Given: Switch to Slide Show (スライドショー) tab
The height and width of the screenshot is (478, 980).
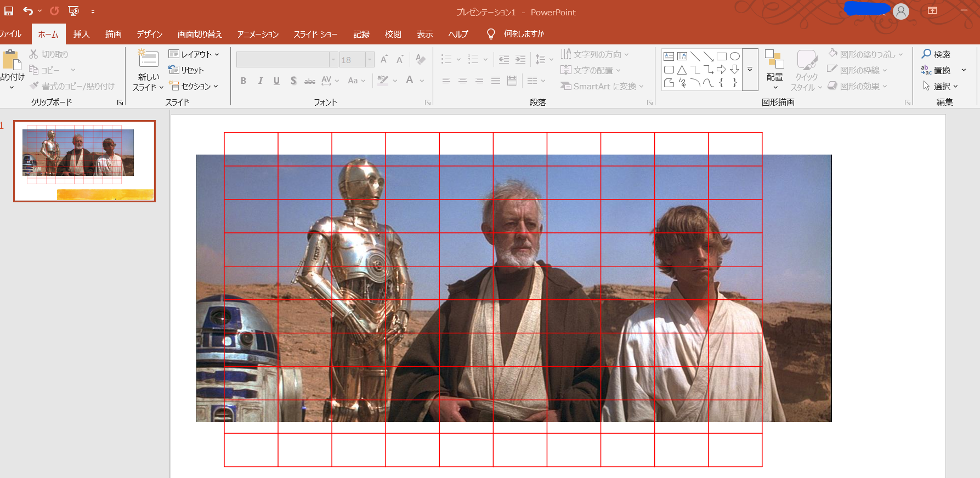Looking at the screenshot, I should pos(315,34).
